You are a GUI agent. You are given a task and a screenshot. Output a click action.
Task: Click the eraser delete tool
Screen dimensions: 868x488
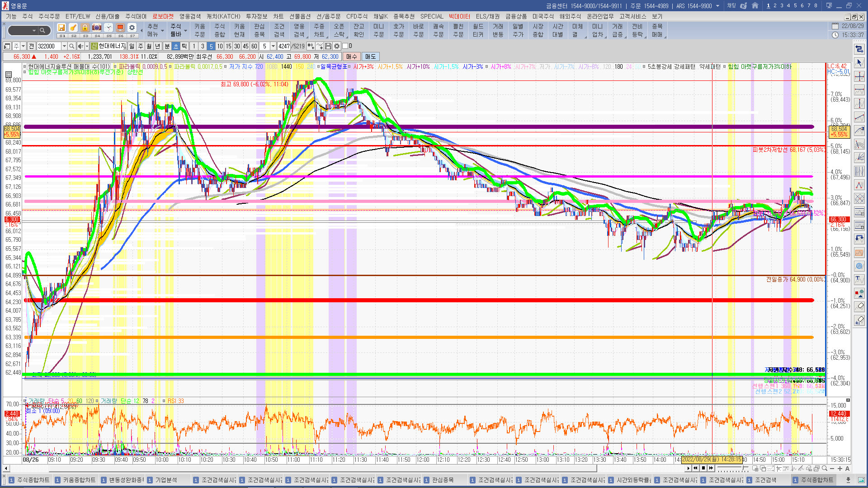[859, 306]
